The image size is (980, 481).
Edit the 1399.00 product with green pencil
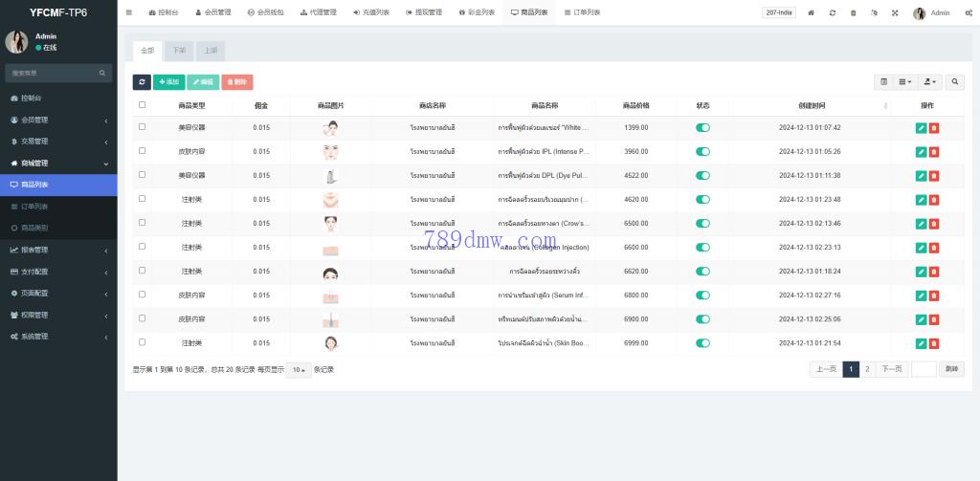click(921, 127)
